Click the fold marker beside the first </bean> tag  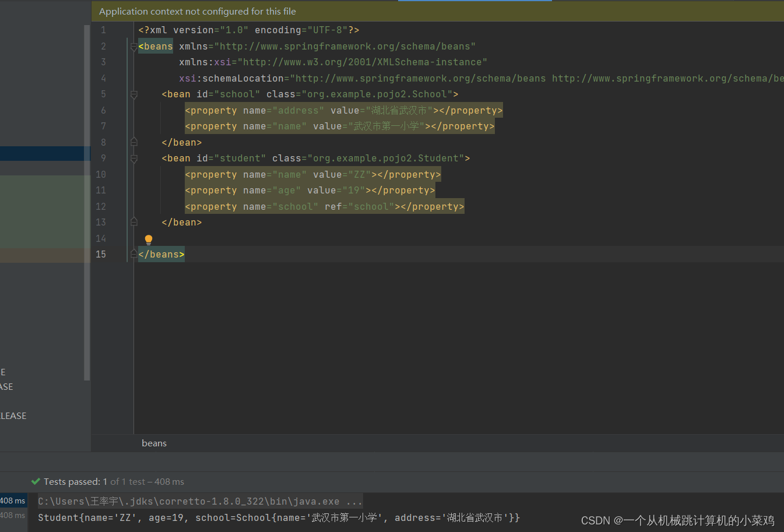click(x=133, y=142)
